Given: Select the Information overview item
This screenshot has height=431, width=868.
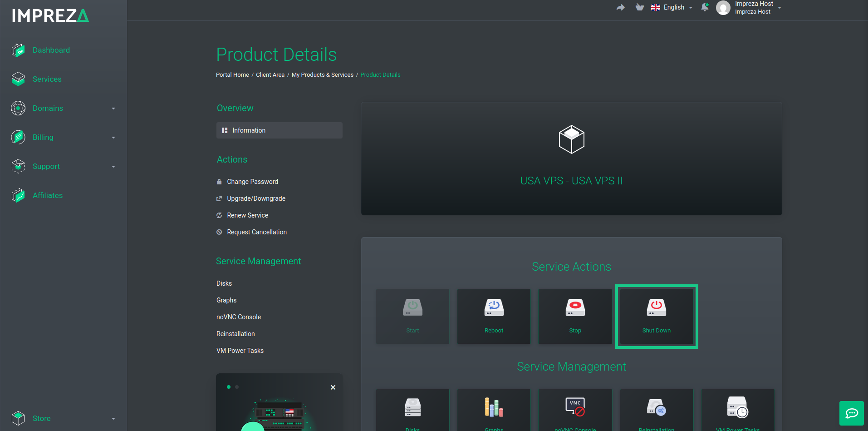Looking at the screenshot, I should click(280, 130).
